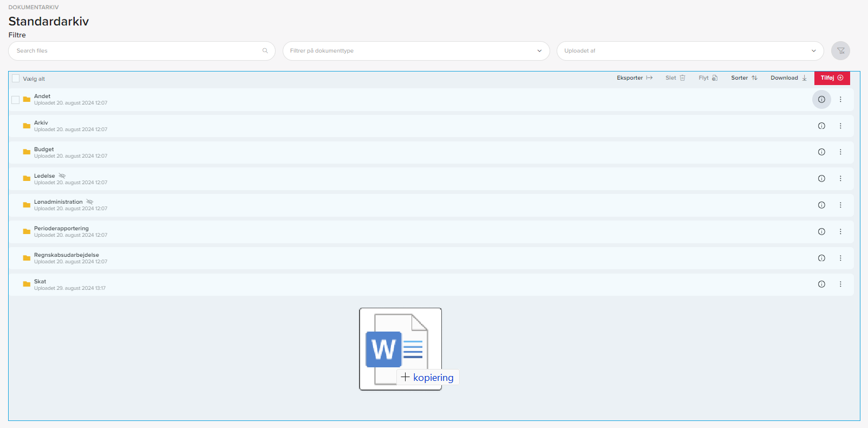The image size is (868, 428).
Task: Expand the Uploadet af dropdown
Action: [x=690, y=51]
